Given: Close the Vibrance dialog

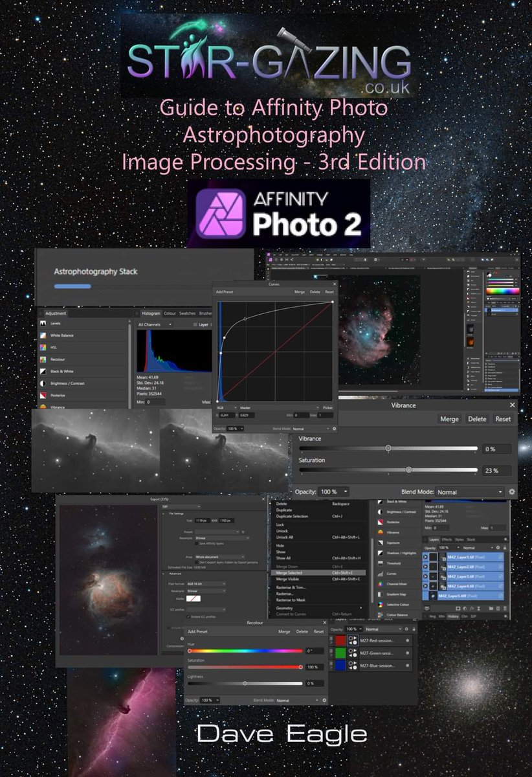Looking at the screenshot, I should (x=513, y=405).
